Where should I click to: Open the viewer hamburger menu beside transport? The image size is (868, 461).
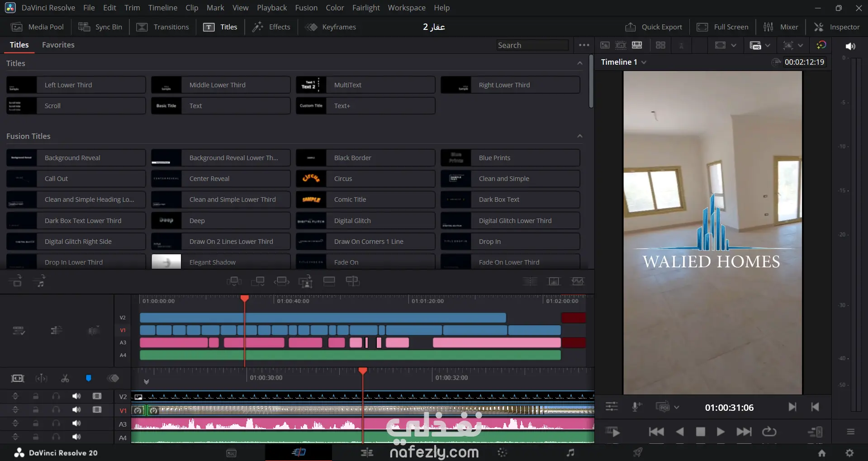point(850,432)
